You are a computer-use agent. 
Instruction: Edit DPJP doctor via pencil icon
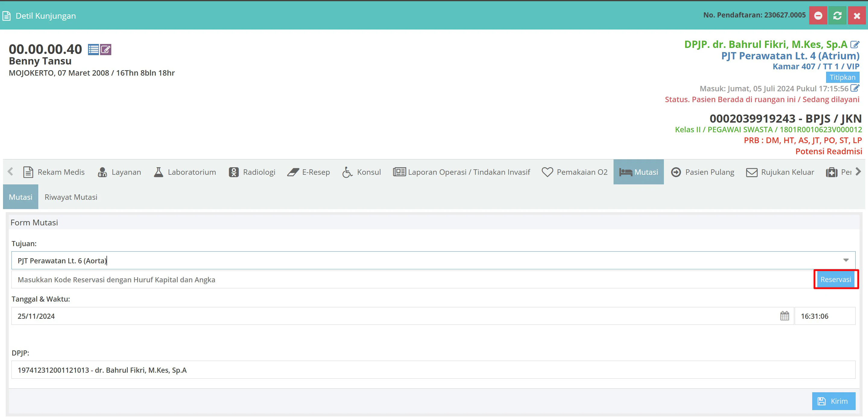(x=855, y=45)
